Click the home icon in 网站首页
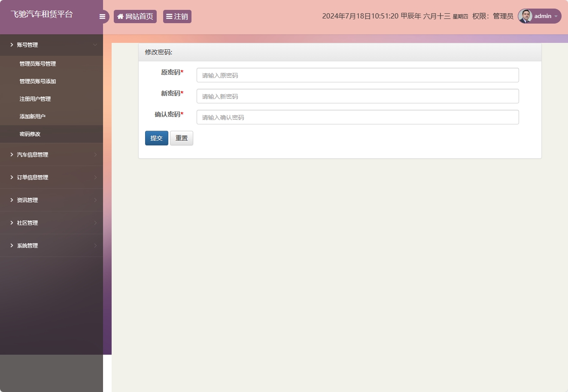 (120, 16)
